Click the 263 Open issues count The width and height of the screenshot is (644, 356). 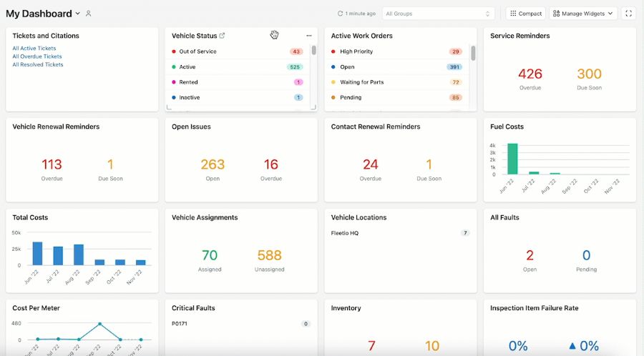(213, 164)
